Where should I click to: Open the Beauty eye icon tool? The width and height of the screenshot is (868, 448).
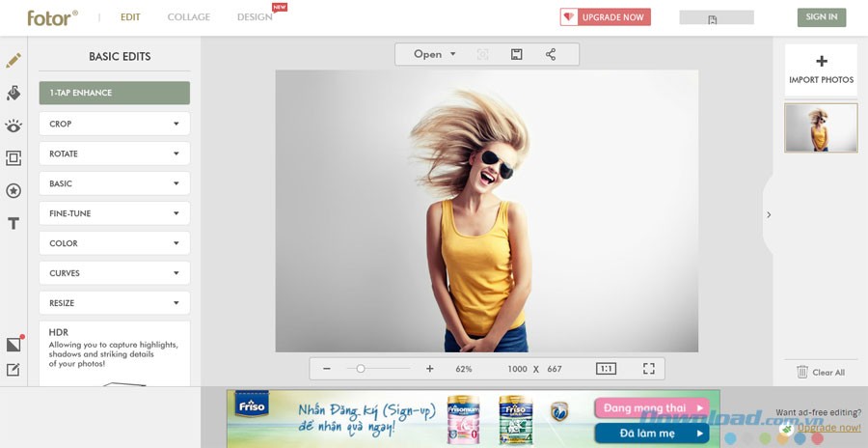pos(14,126)
